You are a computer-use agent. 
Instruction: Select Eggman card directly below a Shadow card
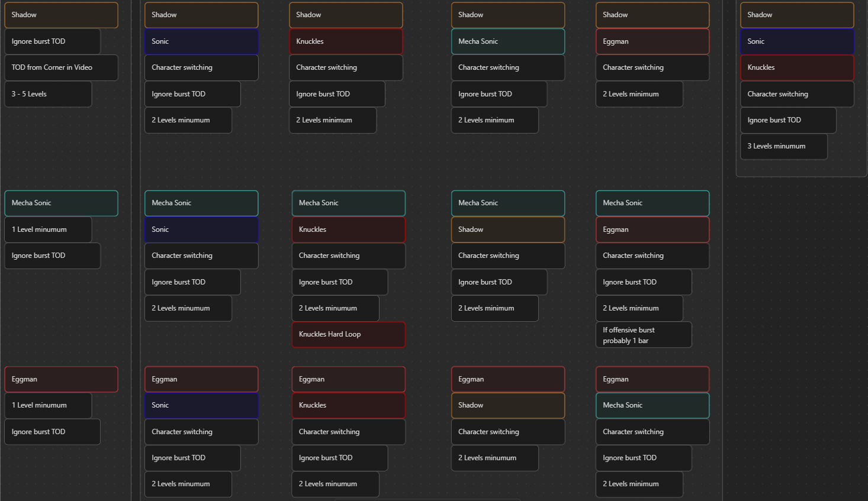pos(652,41)
